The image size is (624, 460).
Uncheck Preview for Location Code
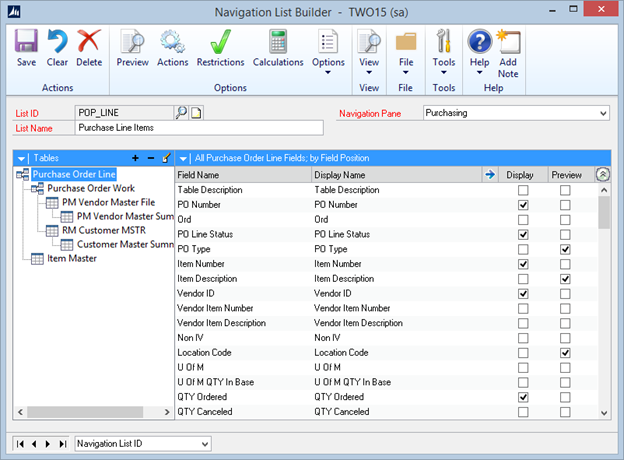[x=565, y=353]
